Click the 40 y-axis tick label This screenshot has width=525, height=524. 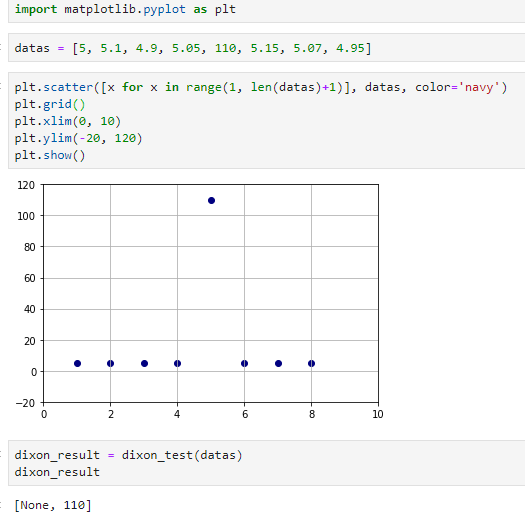tap(29, 310)
